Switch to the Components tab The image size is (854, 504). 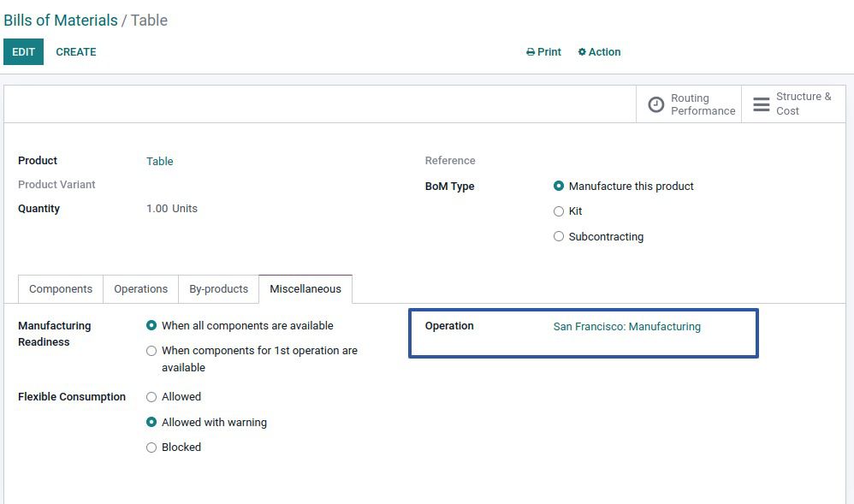coord(61,289)
